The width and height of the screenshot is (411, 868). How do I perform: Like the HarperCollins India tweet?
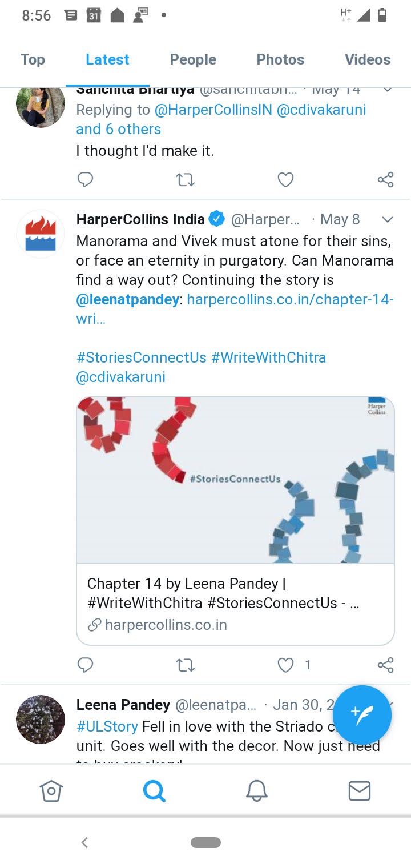(285, 665)
